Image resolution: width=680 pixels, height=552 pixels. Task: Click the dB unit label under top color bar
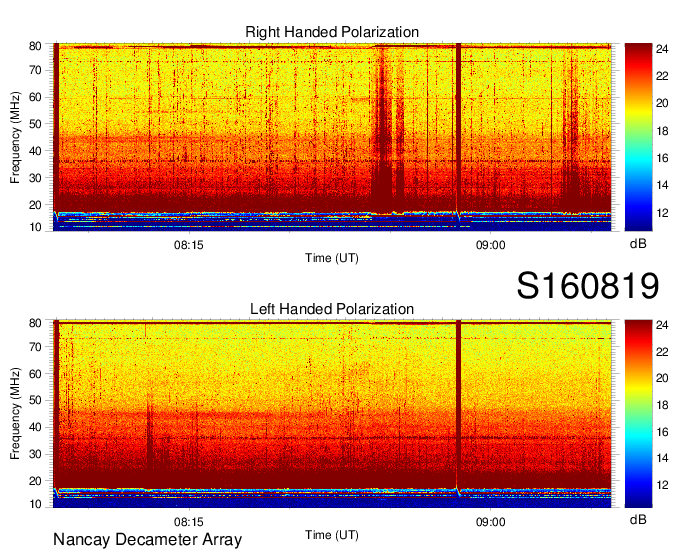(638, 244)
